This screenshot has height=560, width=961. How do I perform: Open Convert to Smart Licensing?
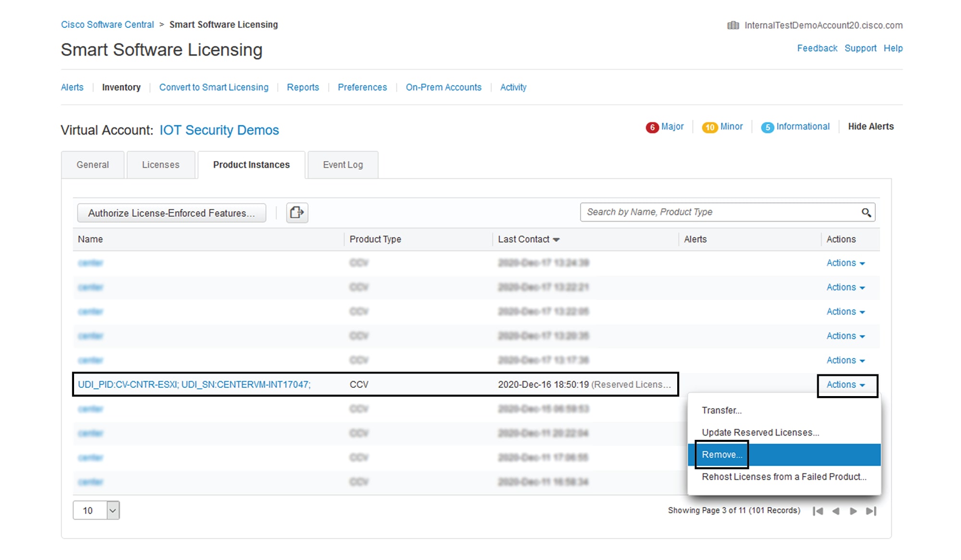(x=214, y=87)
